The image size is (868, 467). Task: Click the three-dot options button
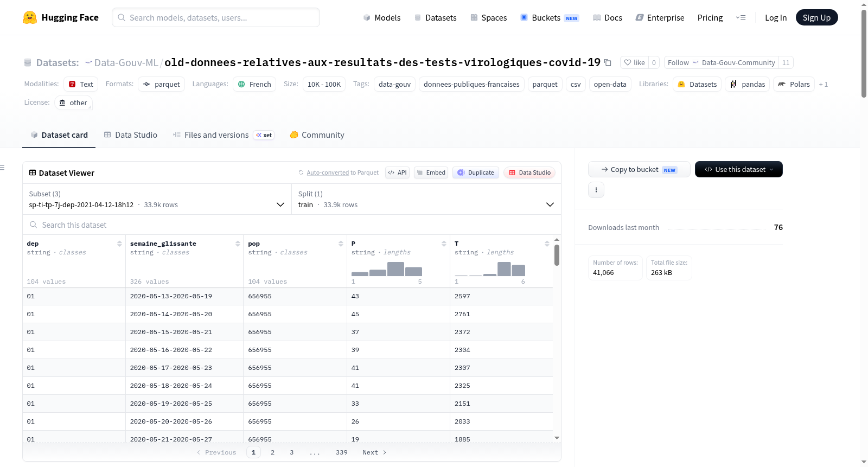point(596,190)
